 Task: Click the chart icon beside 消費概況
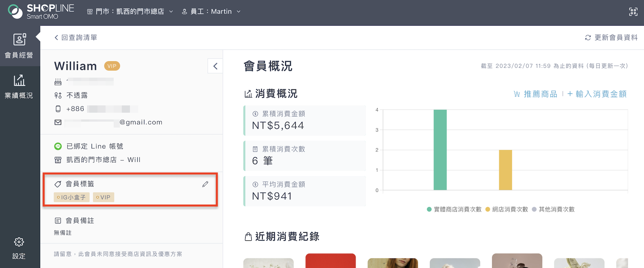pyautogui.click(x=248, y=94)
